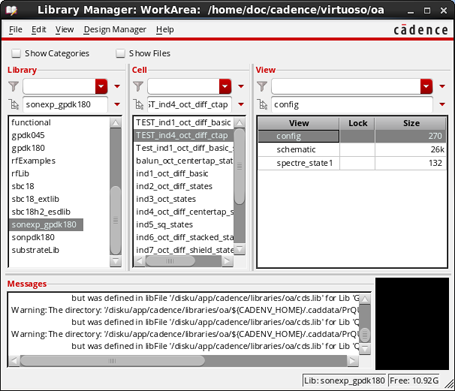The image size is (455, 391).
Task: Click the Library Manager book icon in the title bar
Action: 11,10
